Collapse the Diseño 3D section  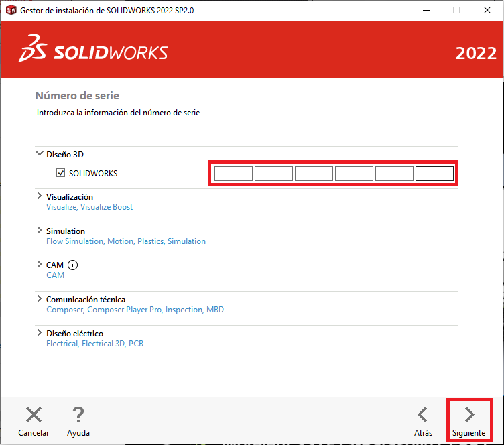40,154
